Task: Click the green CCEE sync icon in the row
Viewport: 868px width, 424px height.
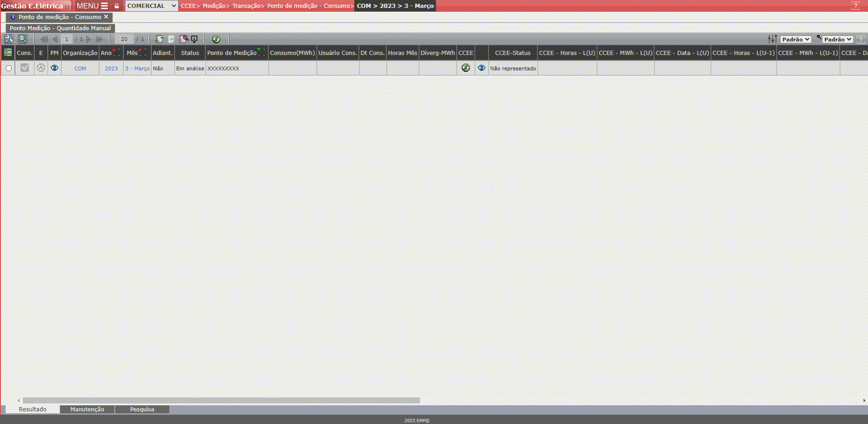Action: 465,68
